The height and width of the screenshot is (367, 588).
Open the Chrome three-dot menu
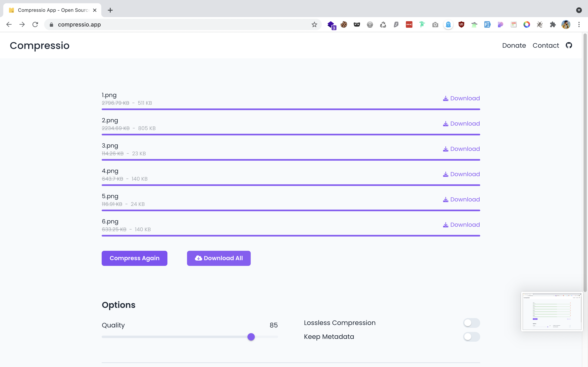point(579,24)
